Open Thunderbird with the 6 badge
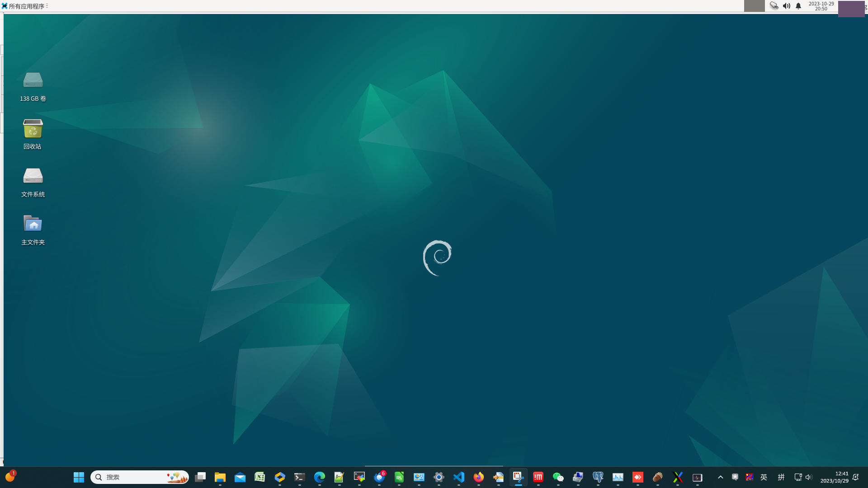The width and height of the screenshot is (868, 488). [379, 477]
